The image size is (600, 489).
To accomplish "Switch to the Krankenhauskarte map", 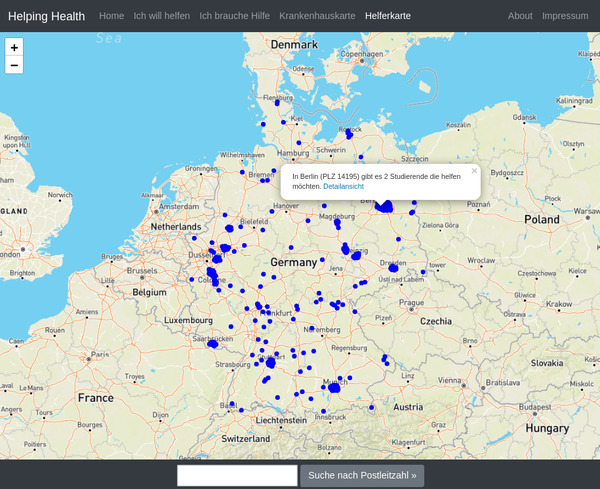I will [x=317, y=16].
